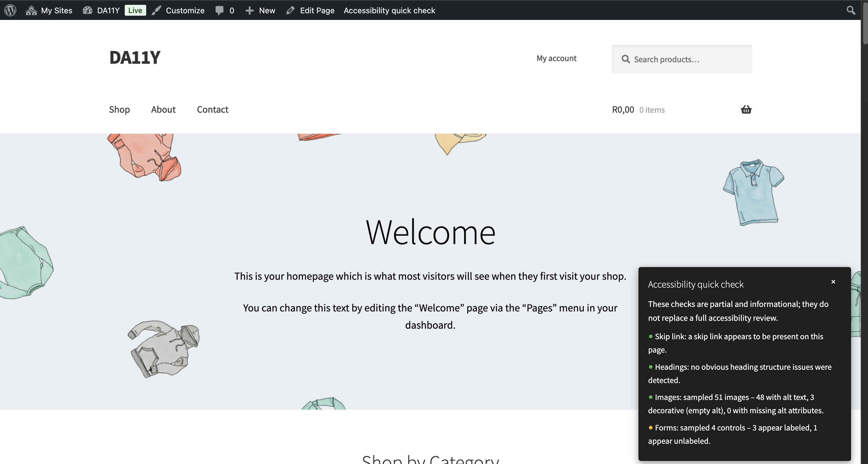The height and width of the screenshot is (464, 868).
Task: Click the DA11Y dashboard link in admin bar
Action: (x=101, y=10)
